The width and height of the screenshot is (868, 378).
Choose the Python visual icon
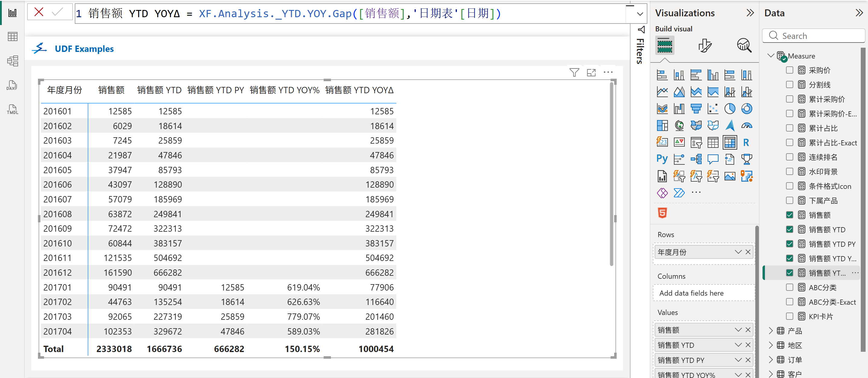click(662, 159)
